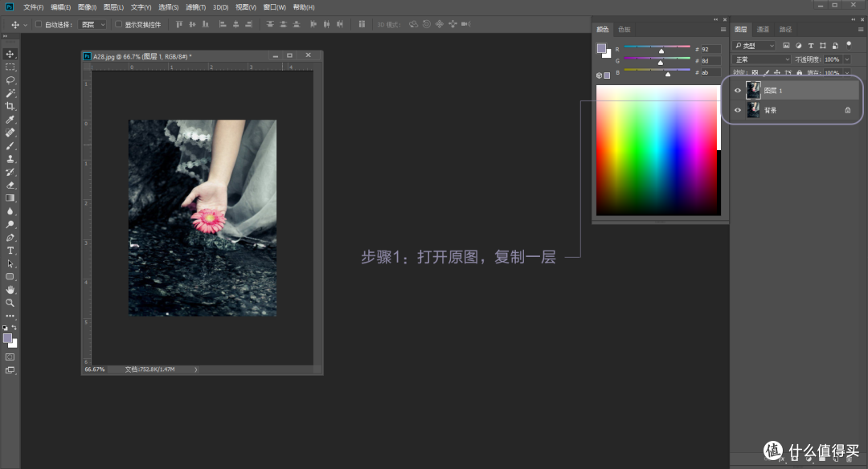Choose the Clone Stamp tool
This screenshot has width=868, height=469.
[10, 158]
